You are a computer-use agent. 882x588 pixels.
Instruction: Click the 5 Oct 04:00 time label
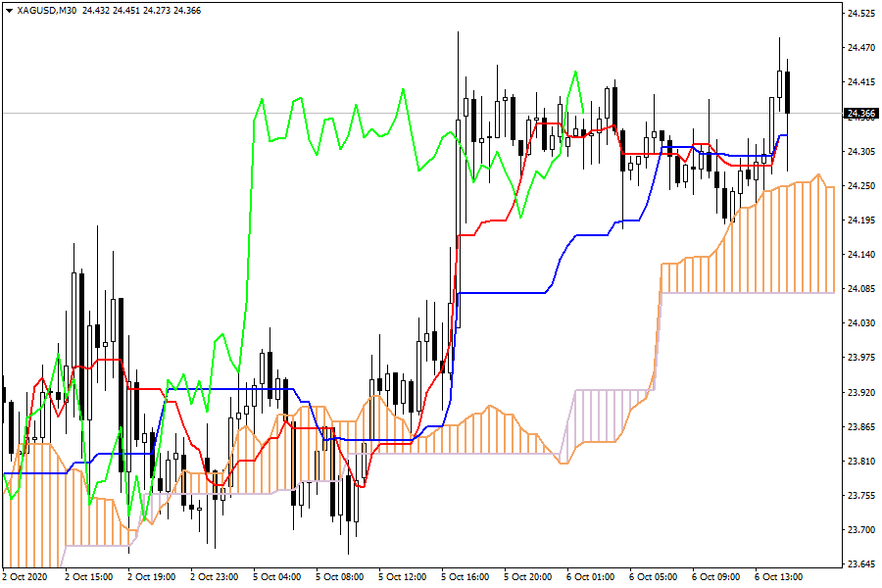click(x=277, y=576)
